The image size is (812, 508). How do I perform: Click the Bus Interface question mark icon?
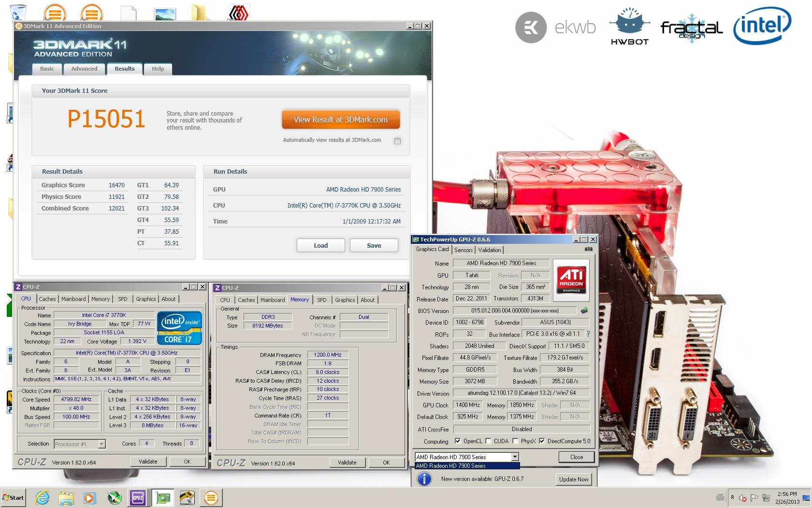click(x=588, y=334)
